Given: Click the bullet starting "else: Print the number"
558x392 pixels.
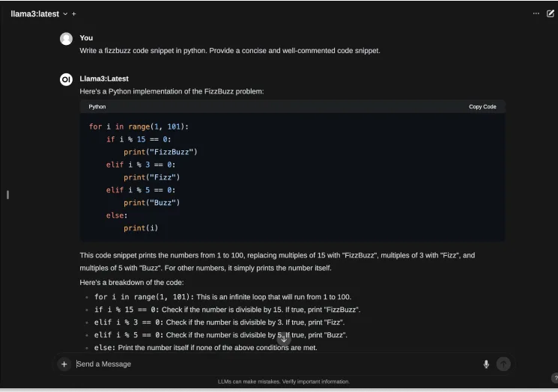Looking at the screenshot, I should point(206,348).
